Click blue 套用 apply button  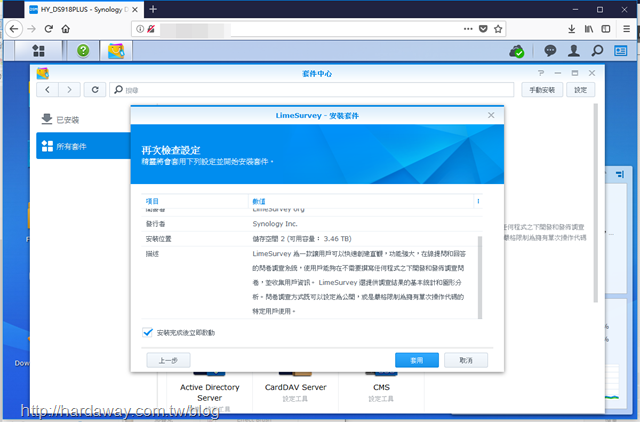[417, 360]
